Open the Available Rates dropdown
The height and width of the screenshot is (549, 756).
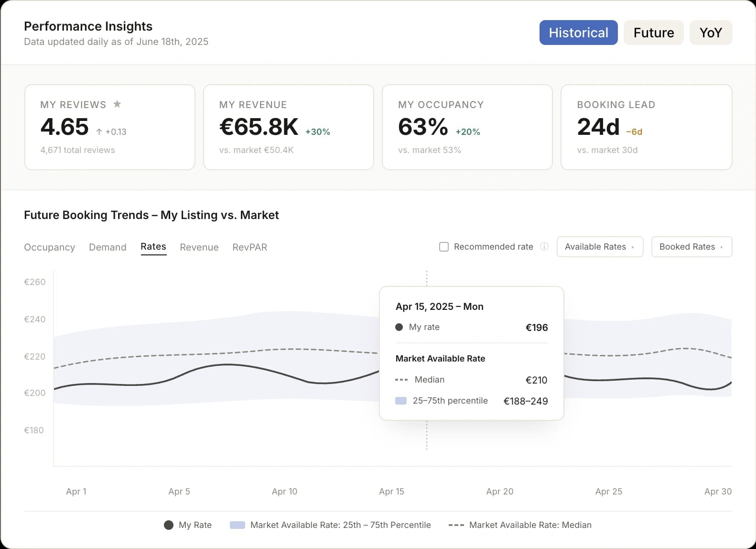600,247
